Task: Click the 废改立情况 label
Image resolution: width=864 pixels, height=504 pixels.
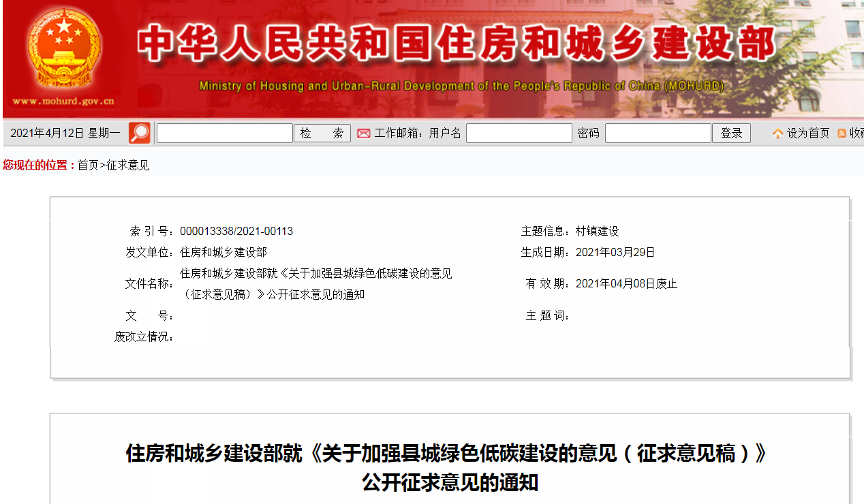Action: coord(144,336)
